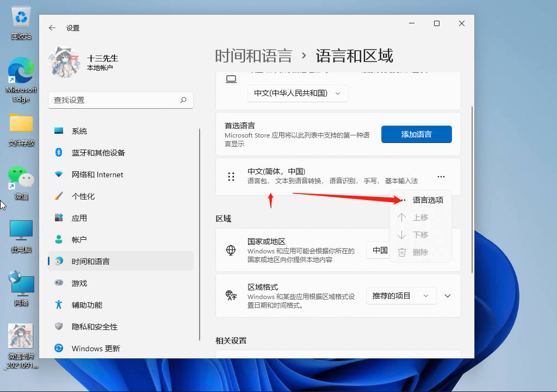Select 删除 in the context menu
This screenshot has height=392, width=557.
click(x=422, y=252)
